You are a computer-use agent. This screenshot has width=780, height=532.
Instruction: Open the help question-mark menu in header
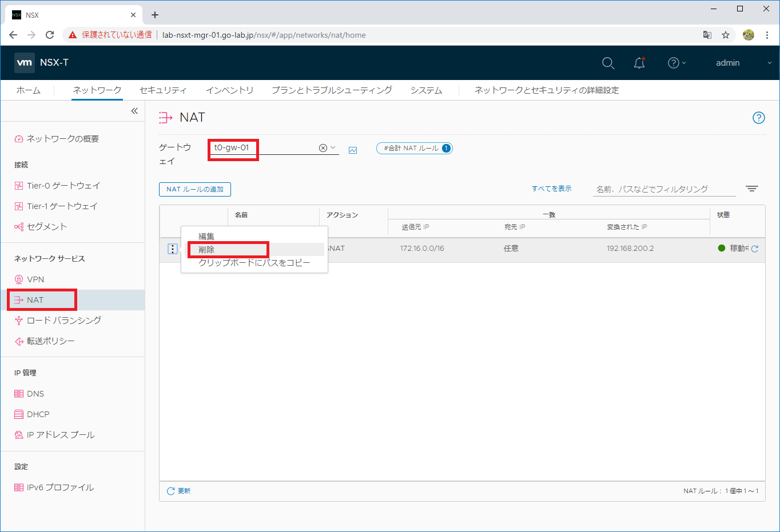pyautogui.click(x=676, y=63)
